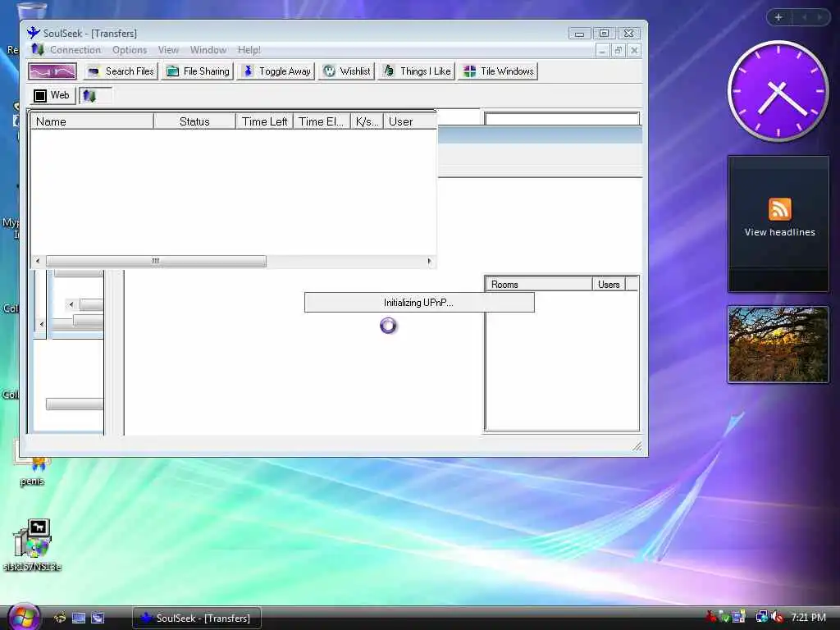Click the Rooms column header
This screenshot has width=840, height=630.
(539, 285)
